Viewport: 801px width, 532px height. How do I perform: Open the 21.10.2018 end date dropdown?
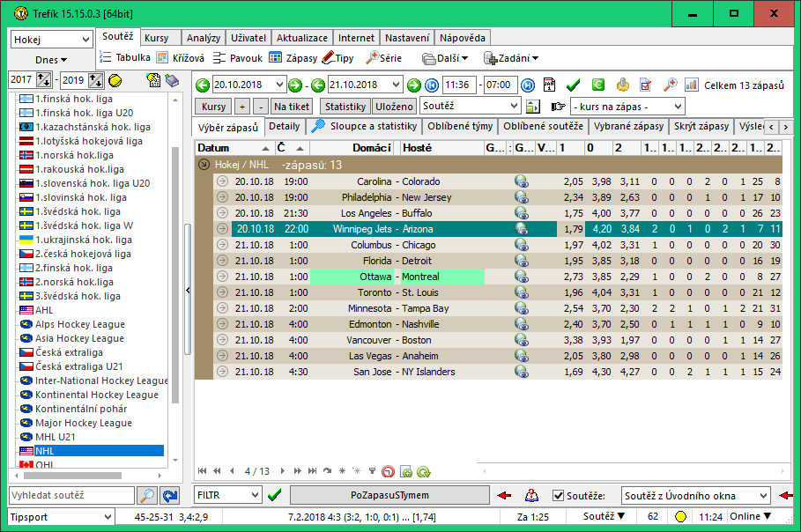click(x=396, y=85)
